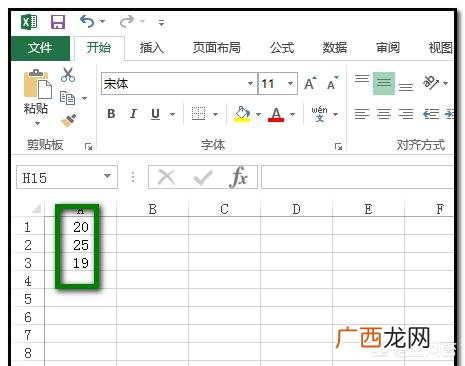Screen dimensions: 465x366
Task: Select column B header
Action: point(152,209)
